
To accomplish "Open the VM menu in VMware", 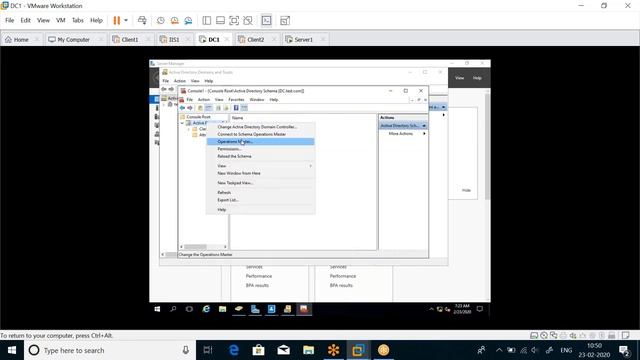I will tap(61, 20).
